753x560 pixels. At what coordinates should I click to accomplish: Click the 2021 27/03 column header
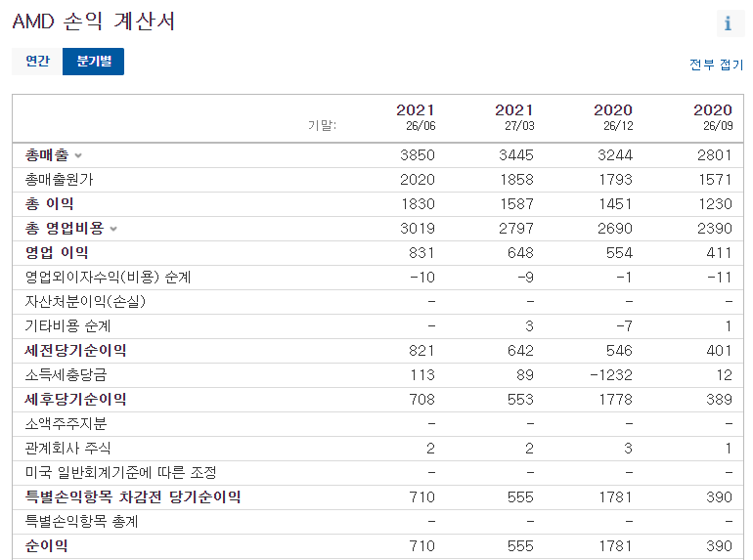tap(514, 117)
